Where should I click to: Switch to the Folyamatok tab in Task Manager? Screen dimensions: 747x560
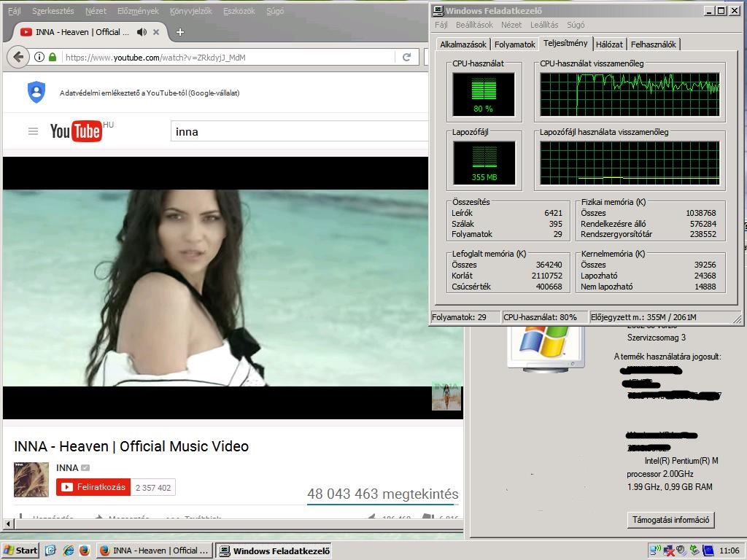click(x=514, y=44)
